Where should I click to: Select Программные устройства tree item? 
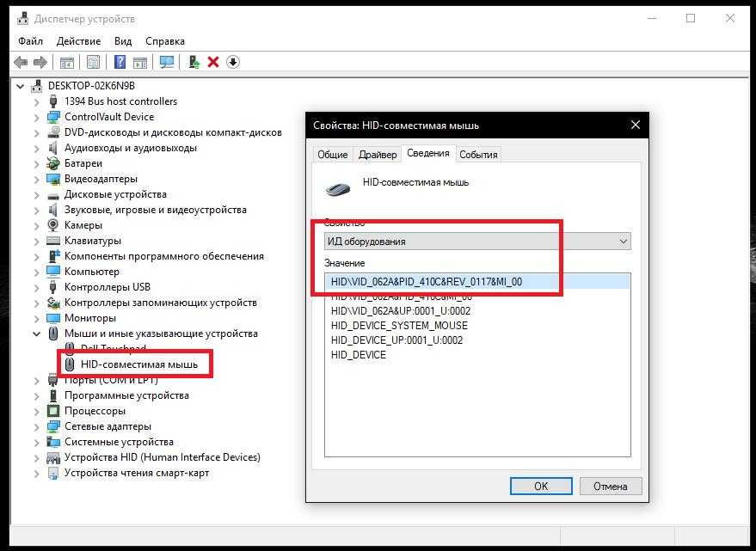(x=126, y=395)
